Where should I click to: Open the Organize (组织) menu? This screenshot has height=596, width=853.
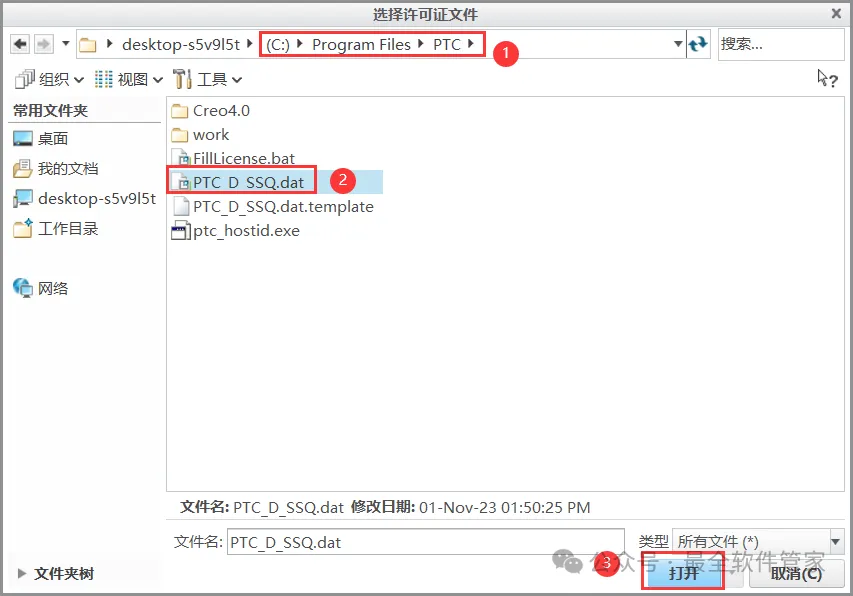(50, 80)
